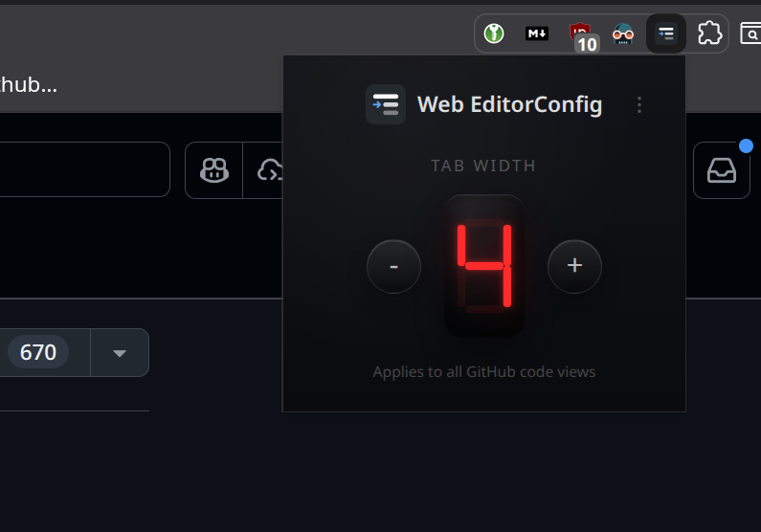
Task: Click 'Applies to all GitHub code views' text
Action: [x=484, y=372]
